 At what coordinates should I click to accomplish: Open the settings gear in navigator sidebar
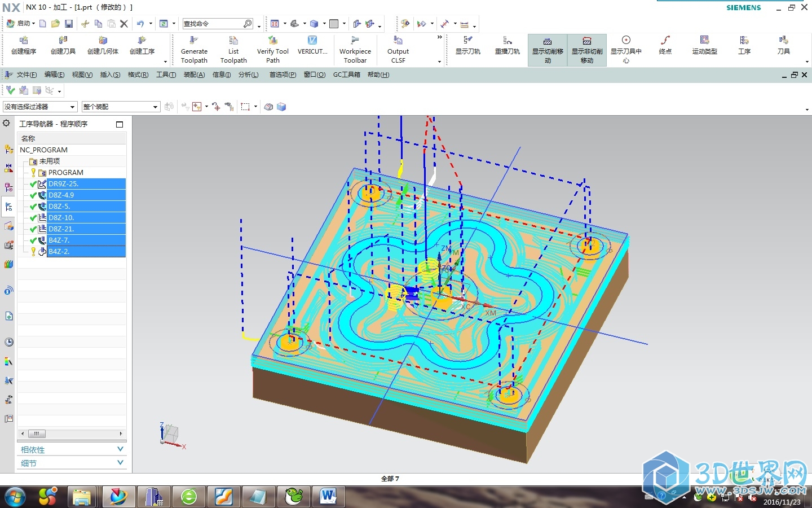pos(6,123)
